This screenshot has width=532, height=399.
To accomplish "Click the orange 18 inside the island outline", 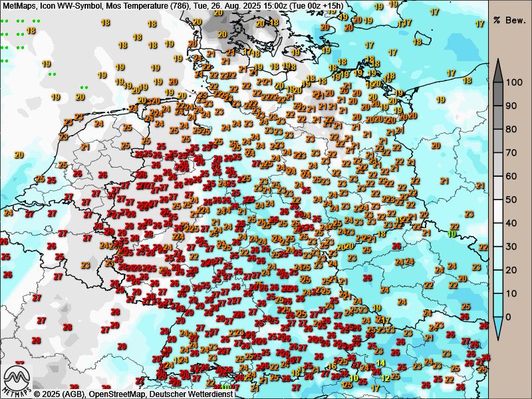I will point(274,23).
